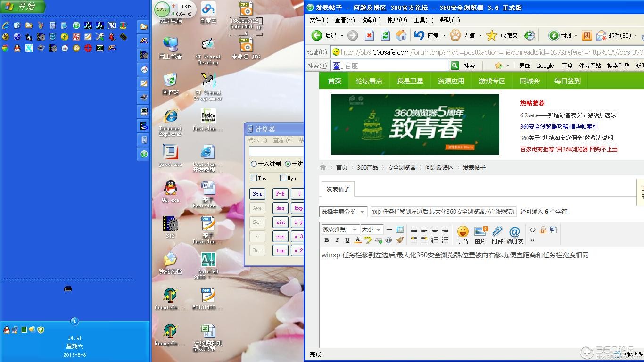Open the 大小 font size dropdown

[372, 230]
